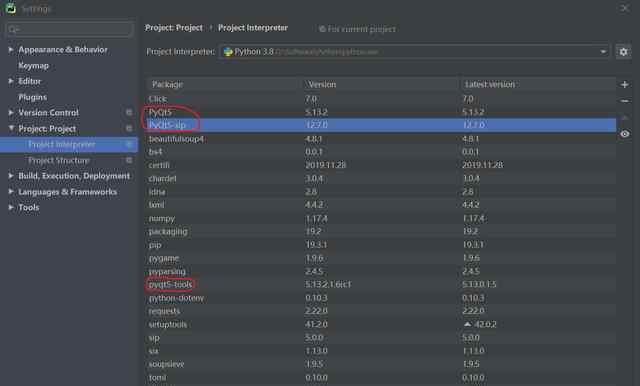
Task: Click inside the settings search field
Action: coord(69,29)
